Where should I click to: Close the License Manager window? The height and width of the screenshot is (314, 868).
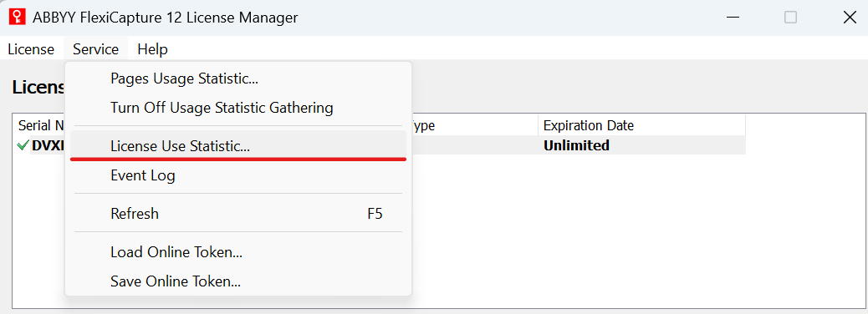click(x=849, y=18)
